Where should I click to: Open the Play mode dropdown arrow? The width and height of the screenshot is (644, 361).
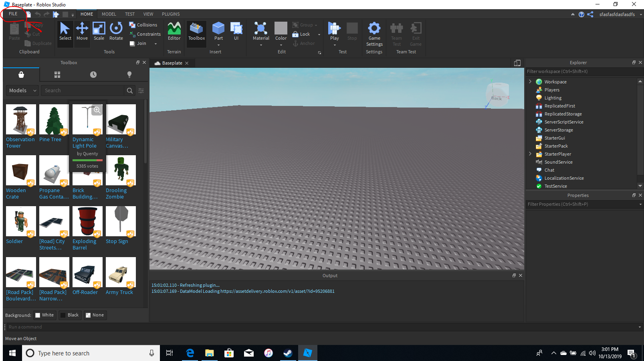(x=335, y=45)
